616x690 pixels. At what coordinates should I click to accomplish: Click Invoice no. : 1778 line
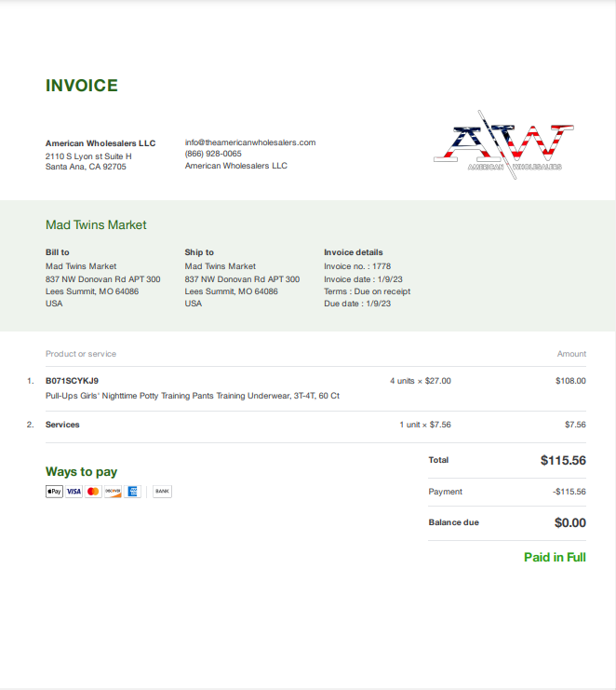357,266
